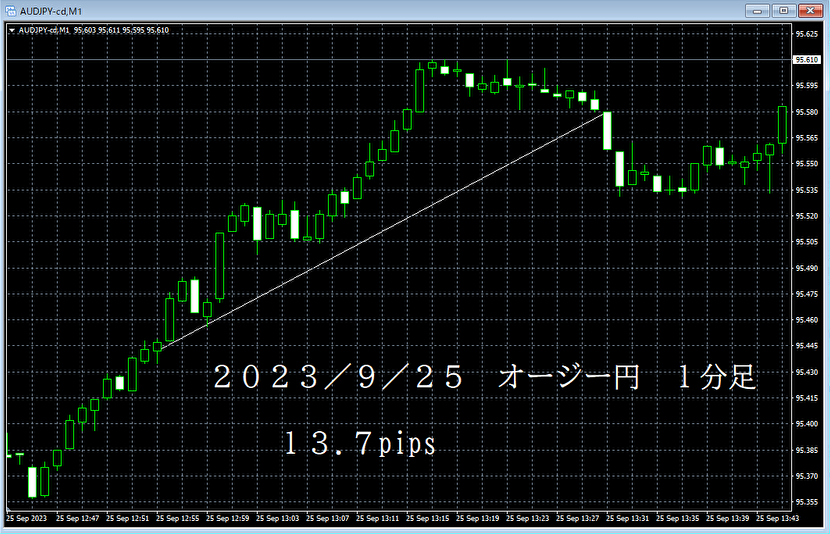This screenshot has height=534, width=830.
Task: Click time axis label 25 Sep 13:27
Action: (x=578, y=519)
